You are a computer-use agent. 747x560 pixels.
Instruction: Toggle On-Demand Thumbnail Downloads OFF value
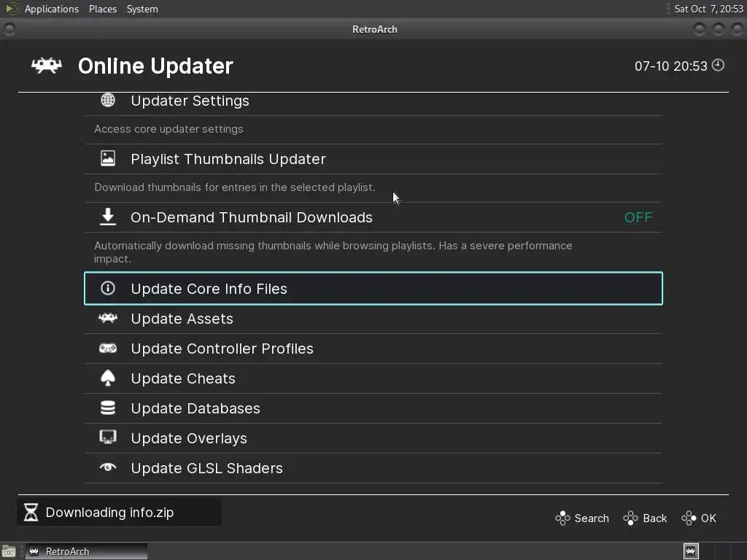[x=638, y=217]
